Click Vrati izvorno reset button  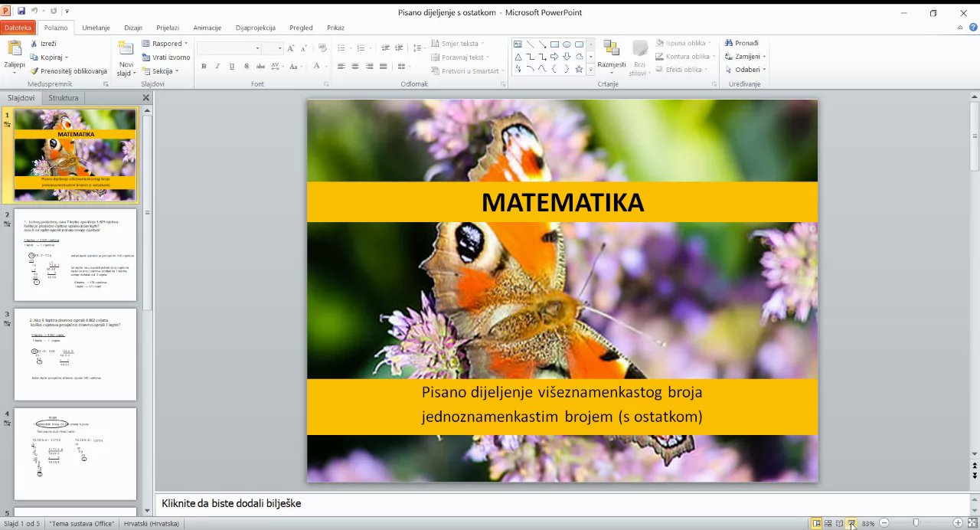(166, 57)
